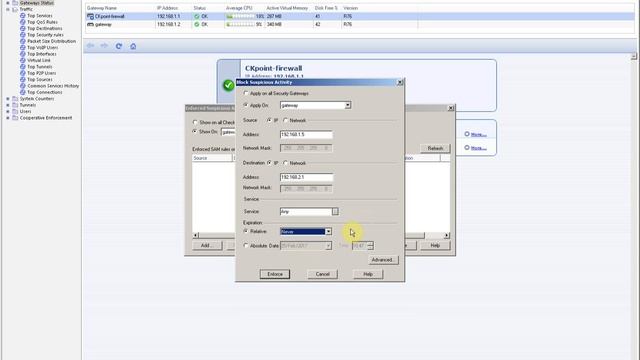Click the Gateway Name column header

pyautogui.click(x=120, y=8)
